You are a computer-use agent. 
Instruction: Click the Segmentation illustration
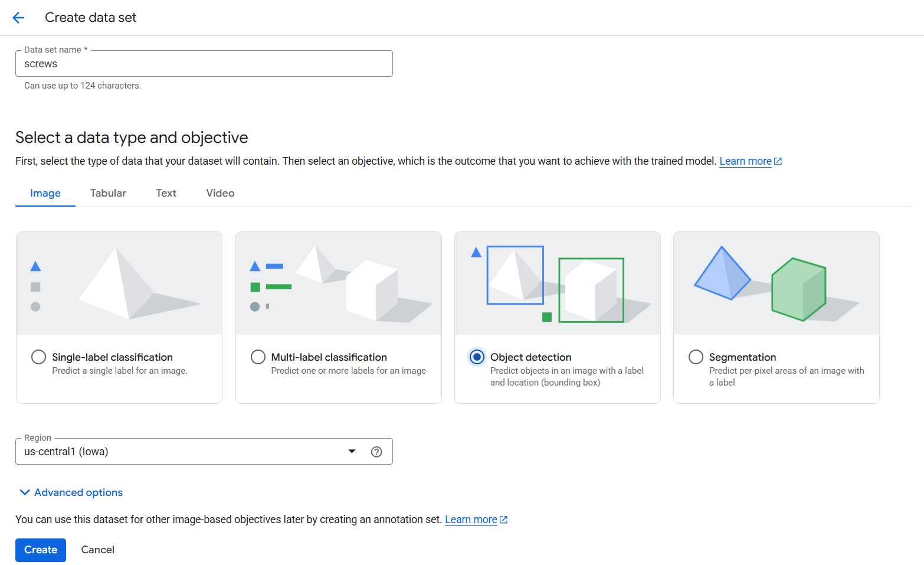776,283
